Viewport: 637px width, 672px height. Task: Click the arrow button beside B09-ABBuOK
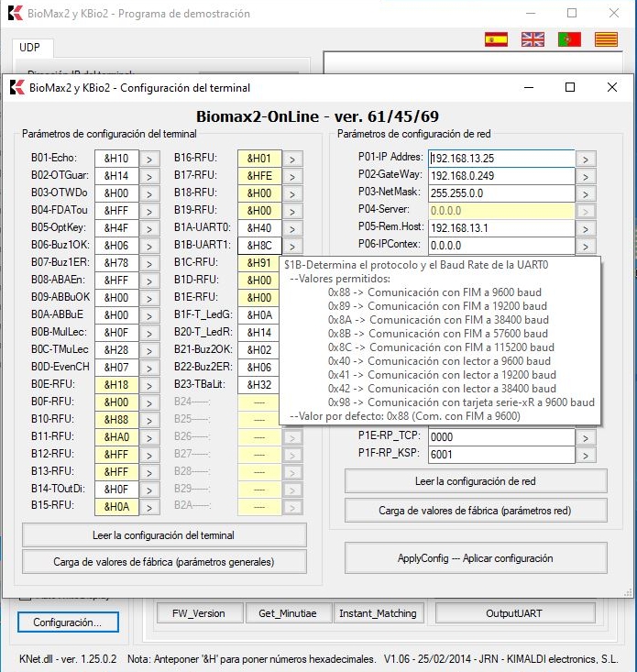tap(149, 298)
